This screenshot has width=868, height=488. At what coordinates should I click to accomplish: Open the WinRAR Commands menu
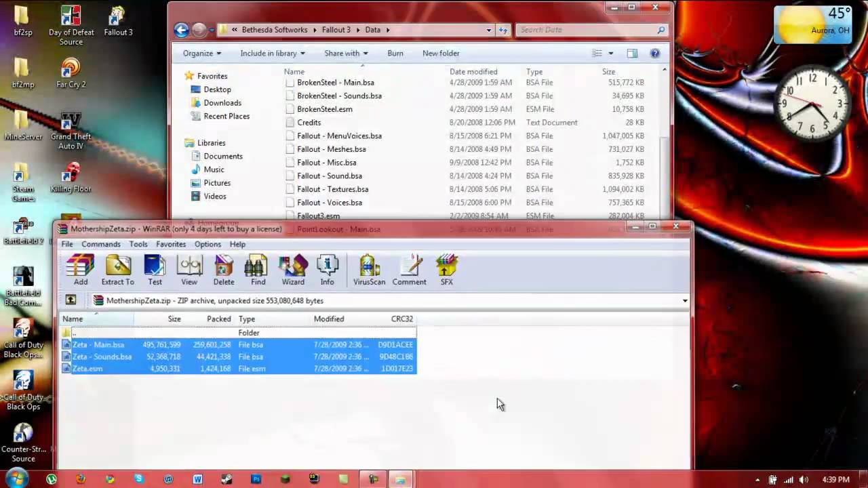click(101, 244)
